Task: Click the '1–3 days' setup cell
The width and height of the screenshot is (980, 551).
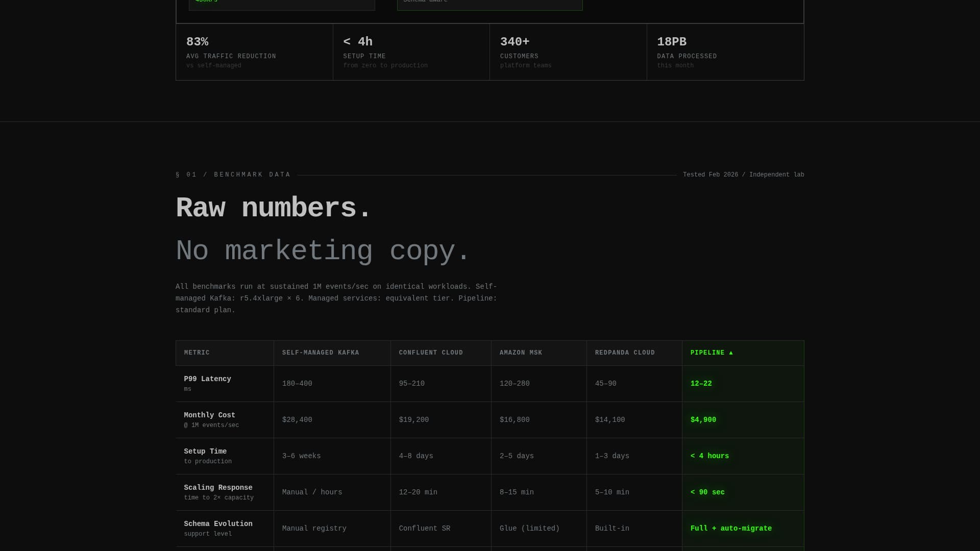Action: (x=634, y=456)
